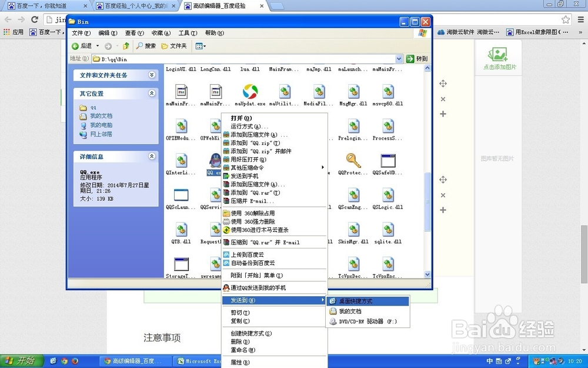Click the Chrome menu hamburger icon
Screen dimensions: 588x368
pyautogui.click(x=580, y=19)
